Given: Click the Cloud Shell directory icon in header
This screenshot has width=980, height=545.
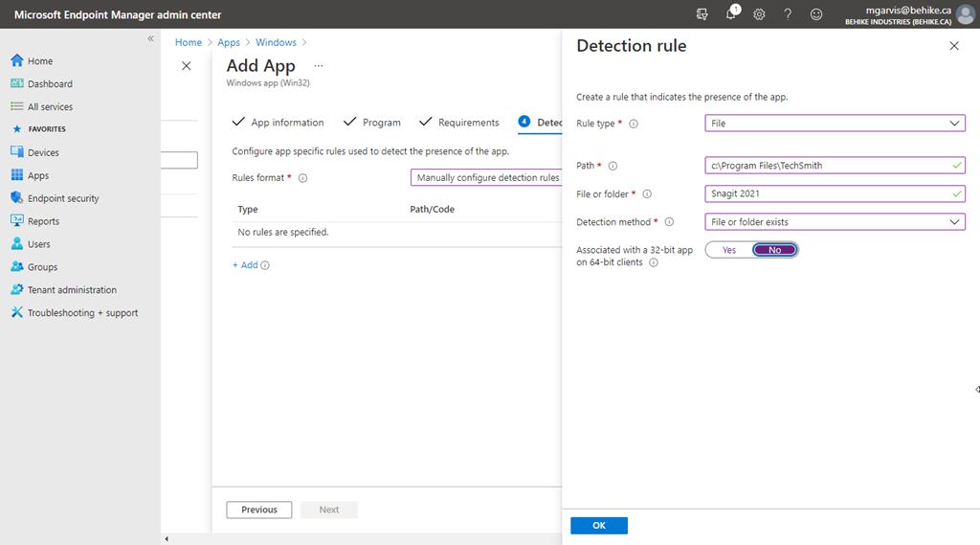Looking at the screenshot, I should click(702, 14).
